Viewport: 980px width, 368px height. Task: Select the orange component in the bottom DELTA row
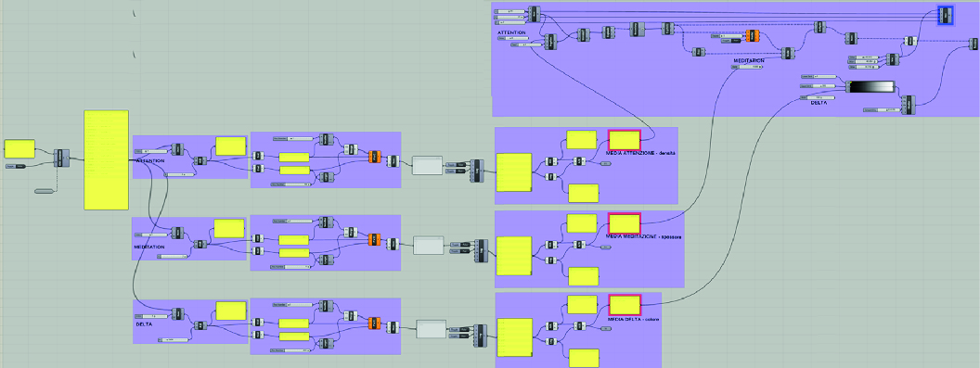click(374, 323)
